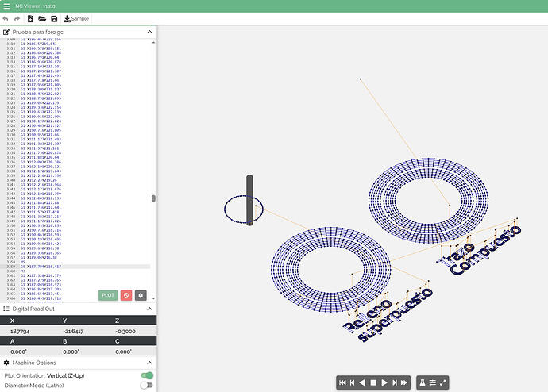Click the expand fullscreen arrow icon
This screenshot has height=392, width=548.
[443, 382]
